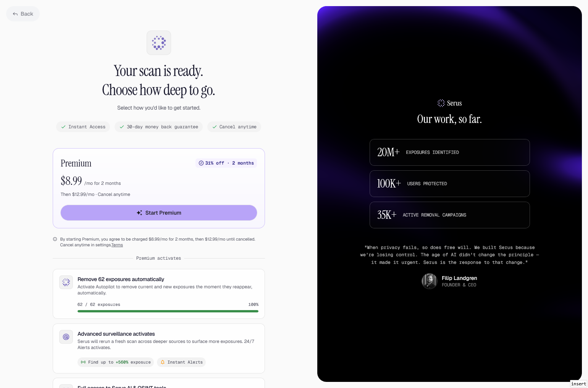Click the 31% off discount badge
Viewport: 588px width, 388px height.
pyautogui.click(x=226, y=163)
